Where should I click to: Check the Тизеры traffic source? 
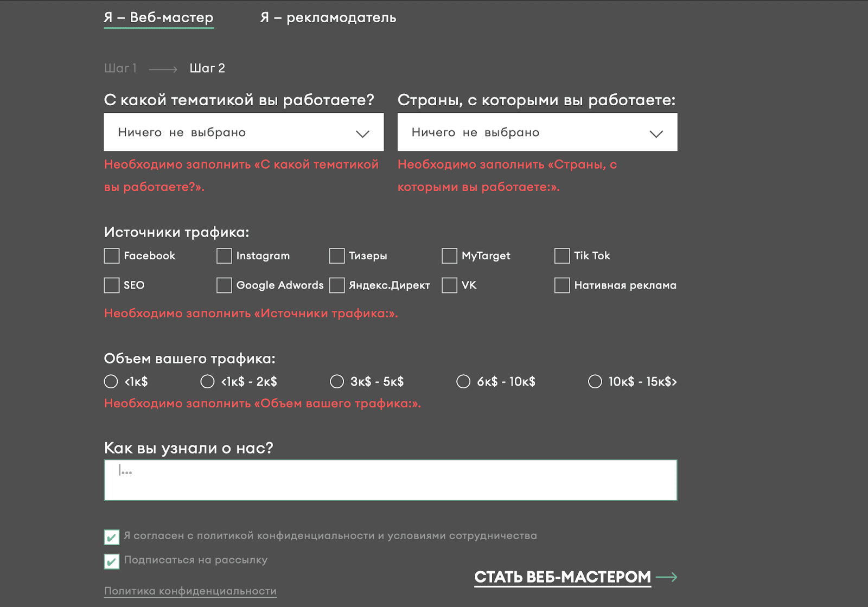[337, 255]
